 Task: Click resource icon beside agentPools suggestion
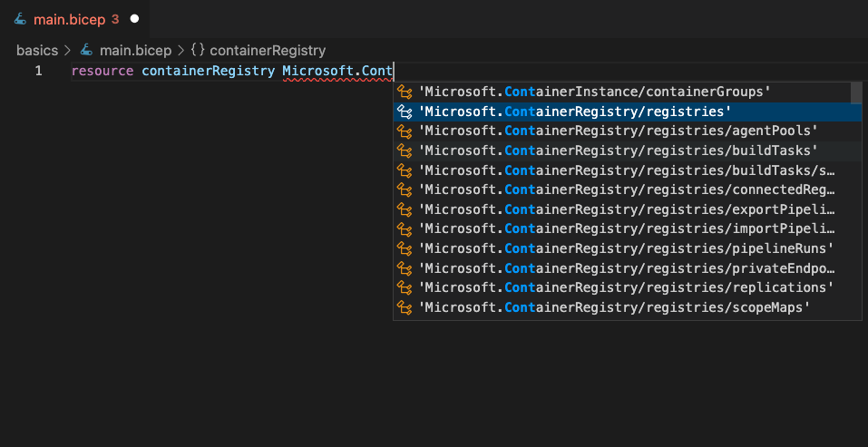coord(405,131)
